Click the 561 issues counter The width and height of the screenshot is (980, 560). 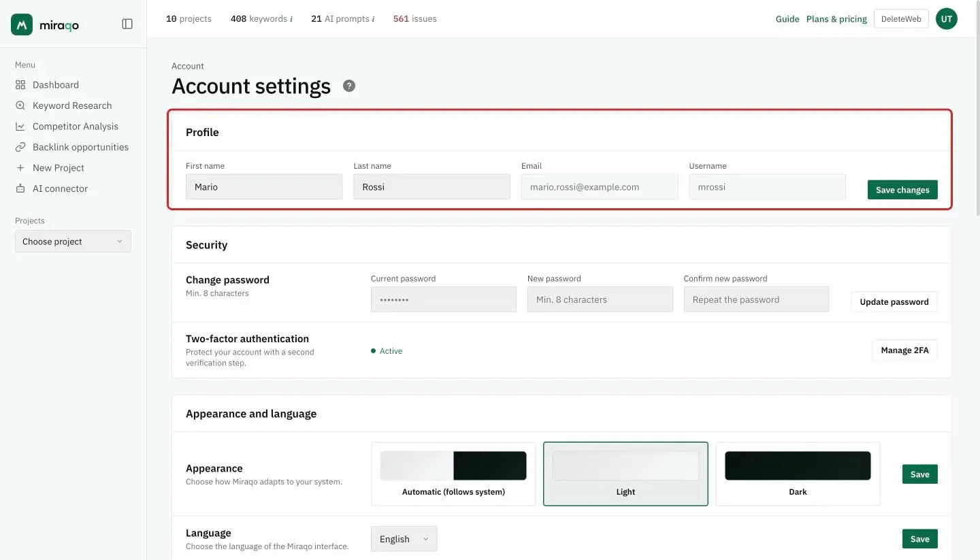415,19
